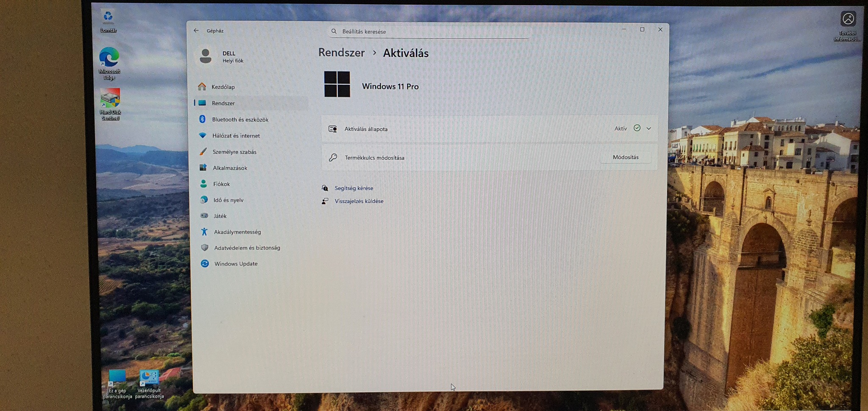Click the 'Aktiválás állapota' label
868x411 pixels.
point(366,129)
